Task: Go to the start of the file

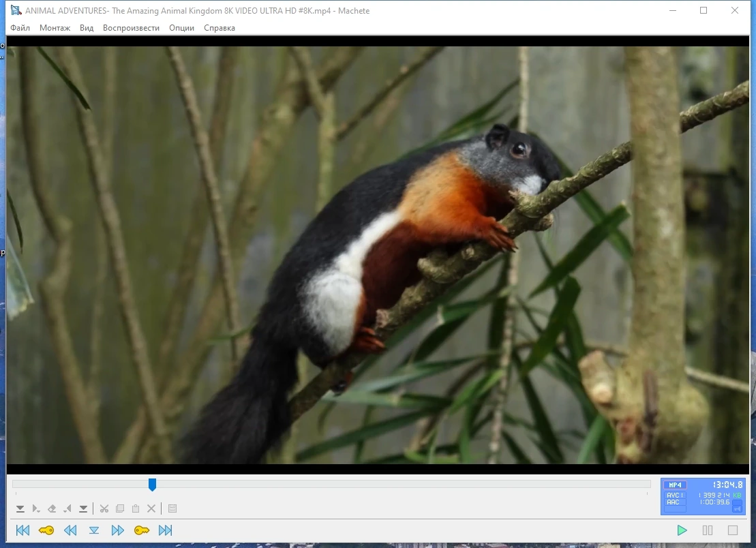Action: [22, 530]
